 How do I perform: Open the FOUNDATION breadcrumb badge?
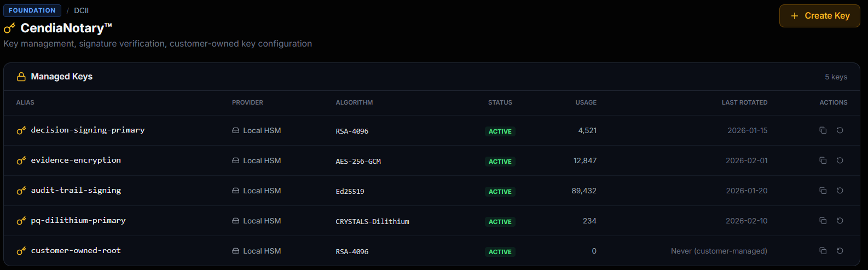(x=32, y=10)
